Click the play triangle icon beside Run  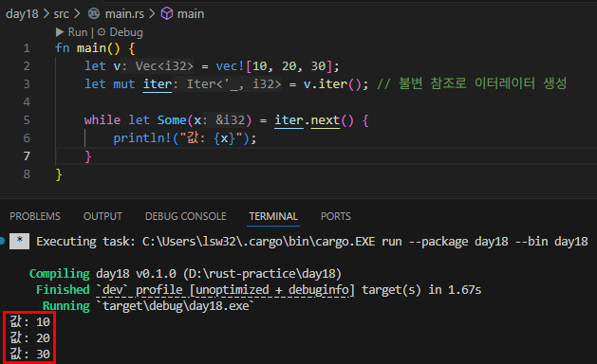click(60, 32)
